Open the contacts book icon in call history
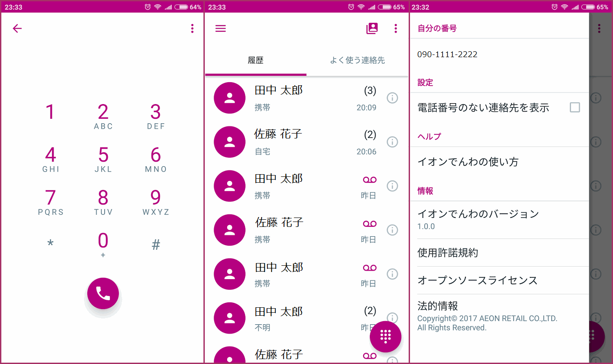This screenshot has width=613, height=364. pyautogui.click(x=372, y=29)
